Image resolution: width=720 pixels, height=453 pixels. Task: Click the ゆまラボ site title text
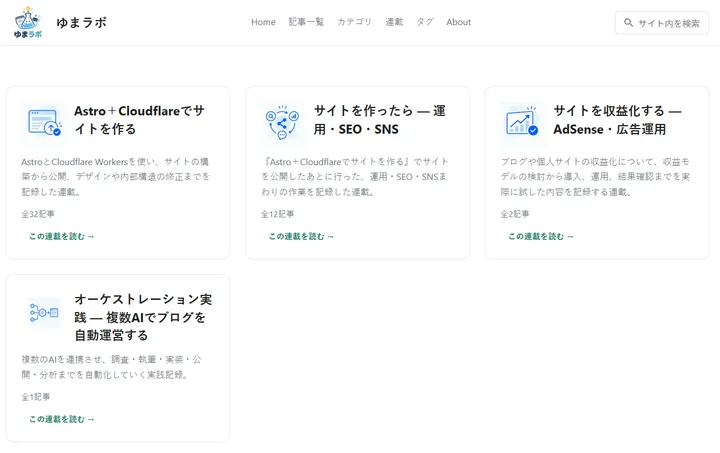click(x=82, y=22)
